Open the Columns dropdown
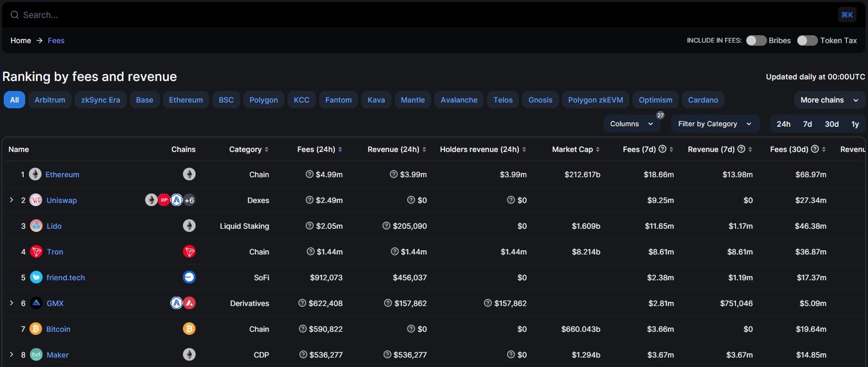The height and width of the screenshot is (367, 868). pos(631,124)
